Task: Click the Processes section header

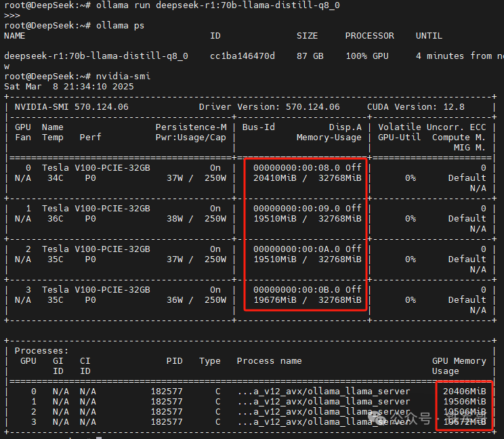Action: click(41, 351)
